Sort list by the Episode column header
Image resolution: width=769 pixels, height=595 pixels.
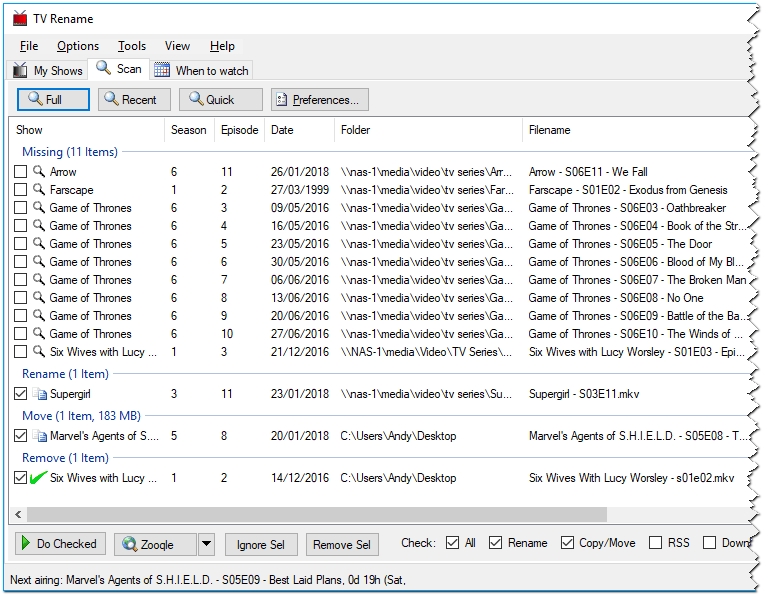click(239, 130)
